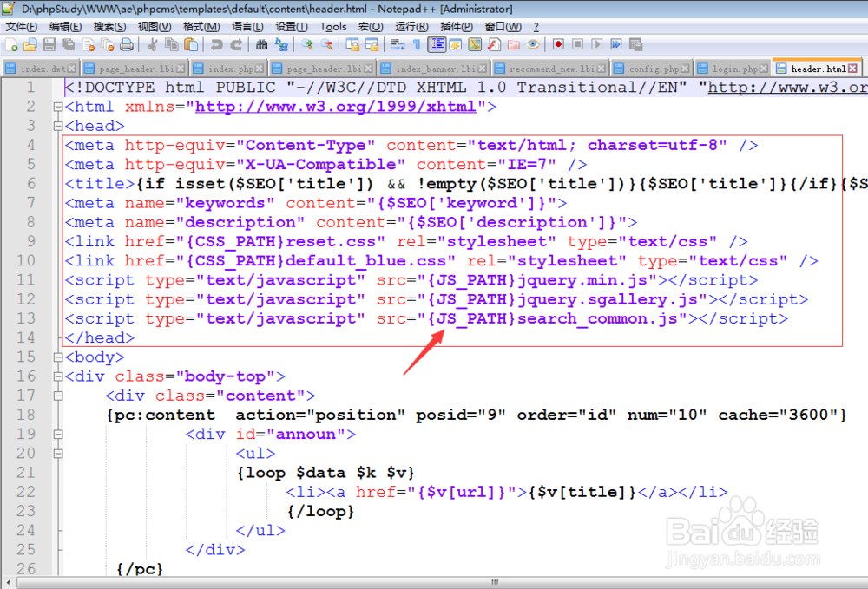Create a new file with New icon
Image resolution: width=868 pixels, height=589 pixels.
pyautogui.click(x=11, y=45)
